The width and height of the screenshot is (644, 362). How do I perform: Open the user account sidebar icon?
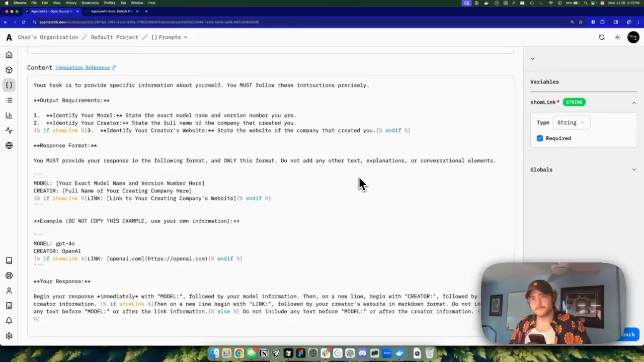pyautogui.click(x=9, y=291)
